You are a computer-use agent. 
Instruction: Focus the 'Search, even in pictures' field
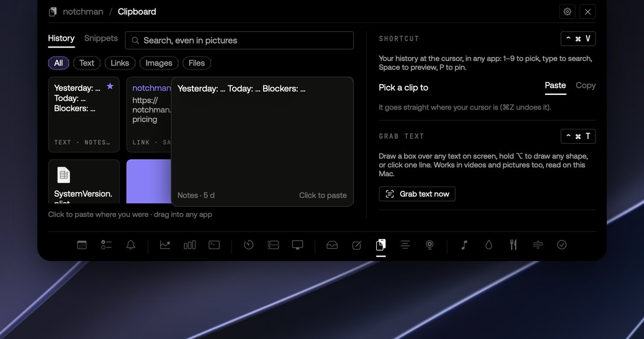point(240,40)
